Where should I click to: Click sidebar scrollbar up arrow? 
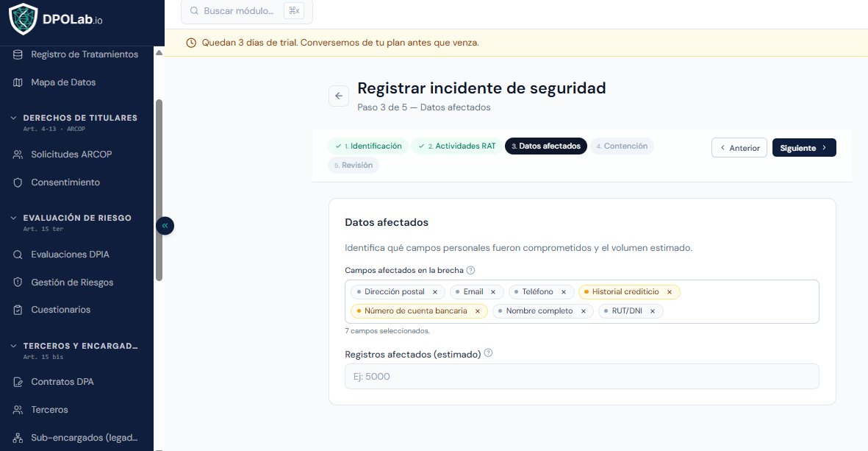[x=159, y=53]
